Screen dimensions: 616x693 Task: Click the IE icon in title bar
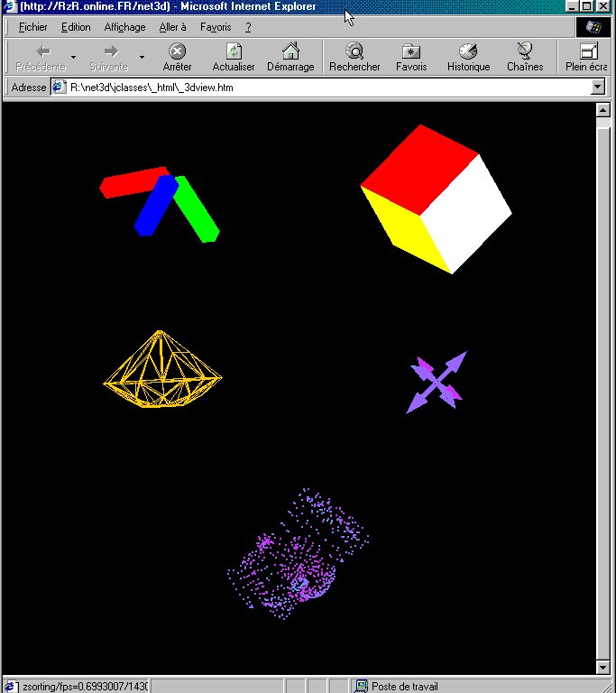pyautogui.click(x=10, y=6)
